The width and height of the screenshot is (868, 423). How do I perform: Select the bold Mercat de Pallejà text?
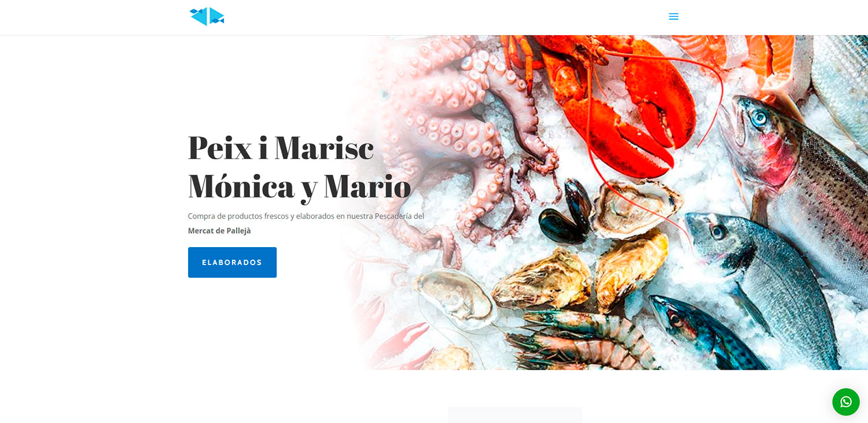pyautogui.click(x=219, y=231)
